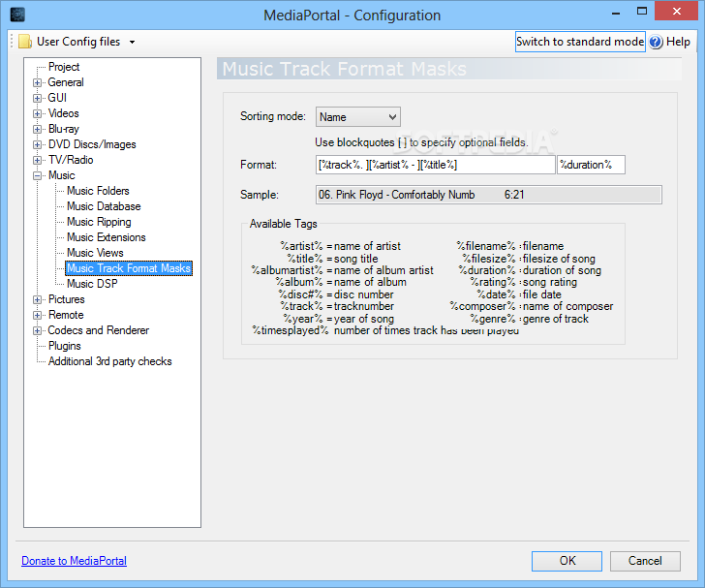705x588 pixels.
Task: Open Music Folders settings
Action: pos(98,191)
